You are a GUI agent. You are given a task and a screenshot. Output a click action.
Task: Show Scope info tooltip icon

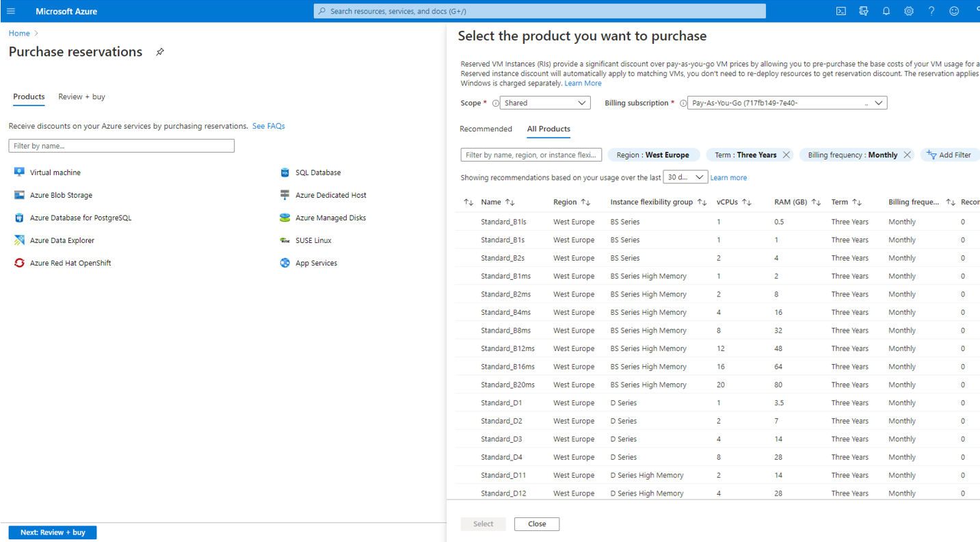(x=495, y=103)
